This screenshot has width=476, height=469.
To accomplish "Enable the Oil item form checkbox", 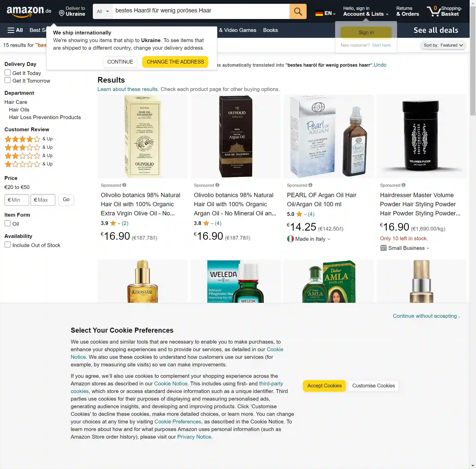I will tap(8, 223).
